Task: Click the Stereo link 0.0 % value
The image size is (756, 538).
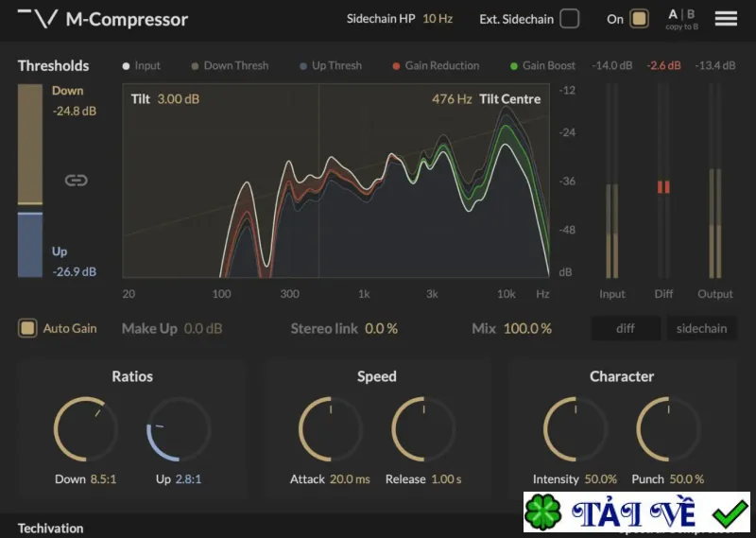Action: click(x=381, y=329)
